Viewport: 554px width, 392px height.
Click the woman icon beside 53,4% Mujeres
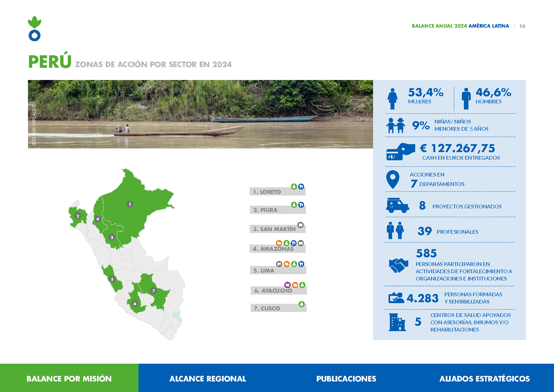click(x=392, y=99)
